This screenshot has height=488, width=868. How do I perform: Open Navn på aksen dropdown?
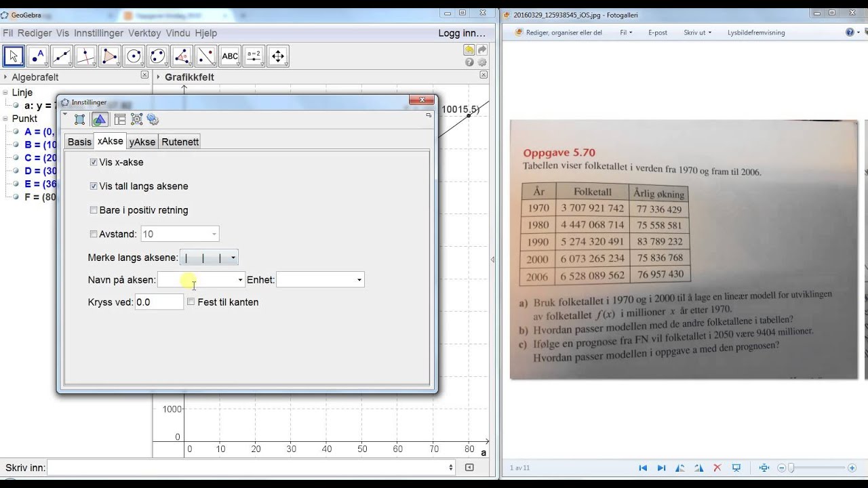point(240,280)
